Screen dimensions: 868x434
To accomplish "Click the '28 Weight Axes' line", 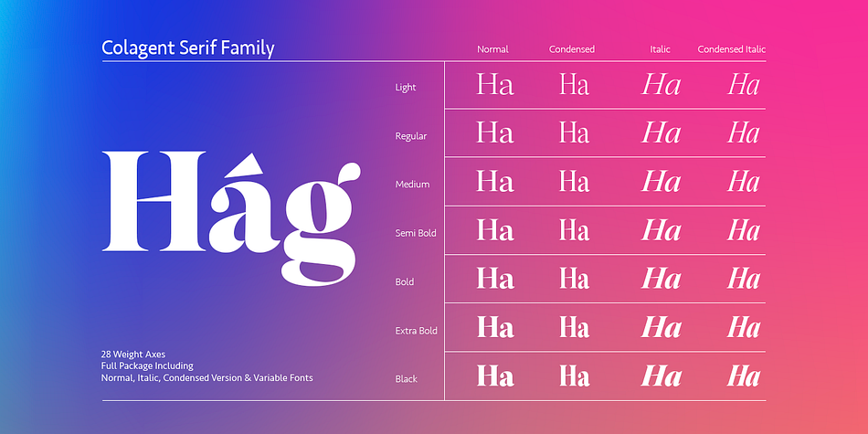I will (x=132, y=354).
